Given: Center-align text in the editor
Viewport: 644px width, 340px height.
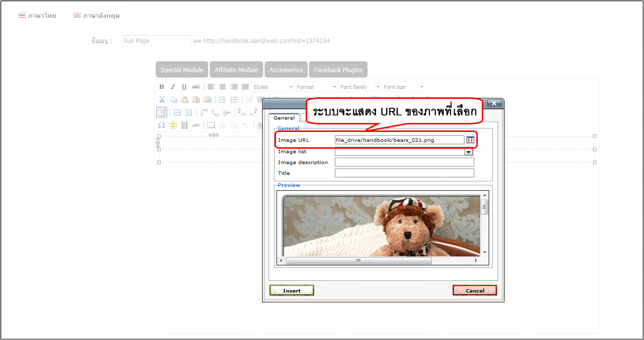Looking at the screenshot, I should click(223, 87).
